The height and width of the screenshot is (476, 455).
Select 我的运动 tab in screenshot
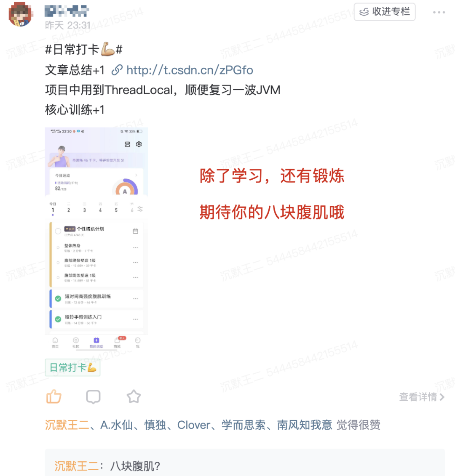[x=96, y=343]
